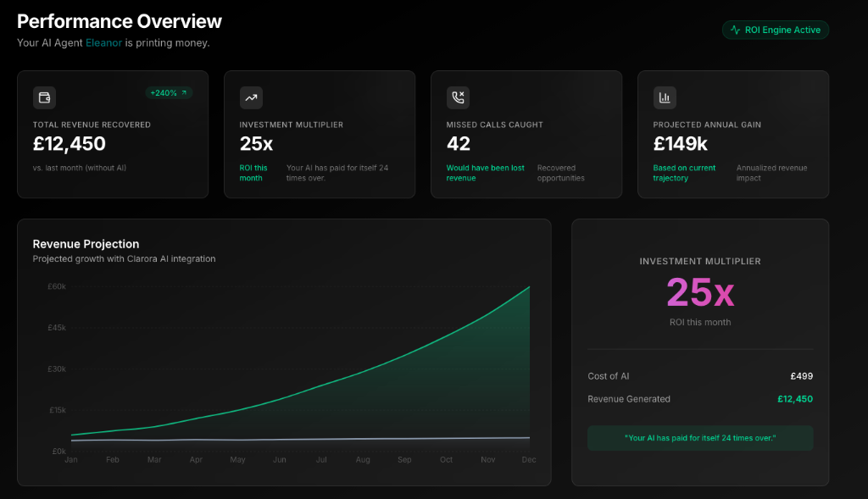Click the activity pulse icon beside ROI Engine Active
The image size is (868, 499).
[x=737, y=29]
